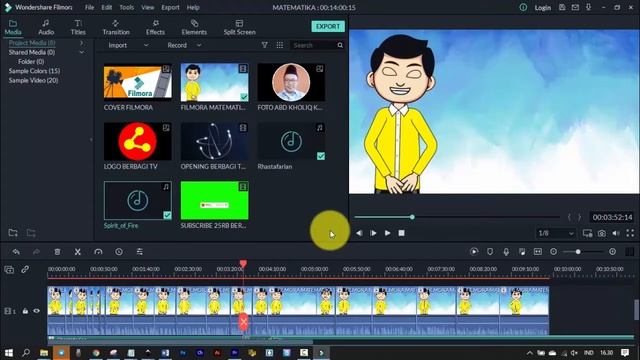The image size is (640, 360).
Task: Open the 1/8 preview quality dropdown
Action: coord(556,233)
